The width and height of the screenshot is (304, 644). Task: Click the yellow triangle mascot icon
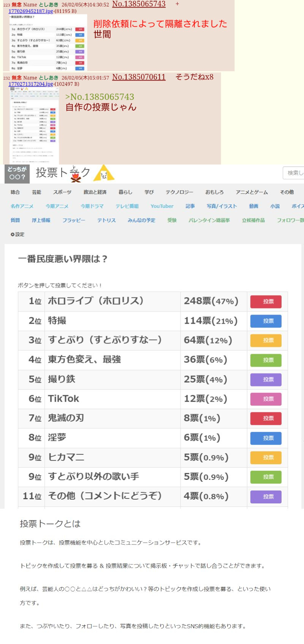click(x=103, y=174)
